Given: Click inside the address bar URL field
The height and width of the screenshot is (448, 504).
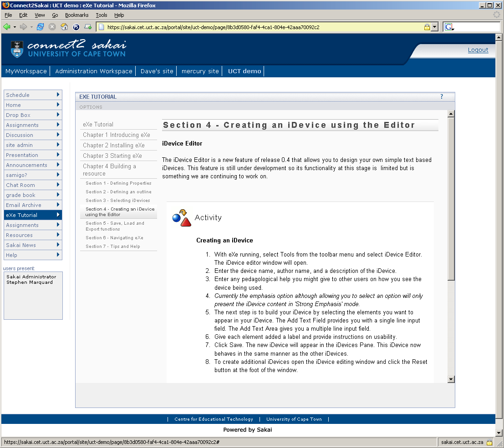Looking at the screenshot, I should pos(264,27).
